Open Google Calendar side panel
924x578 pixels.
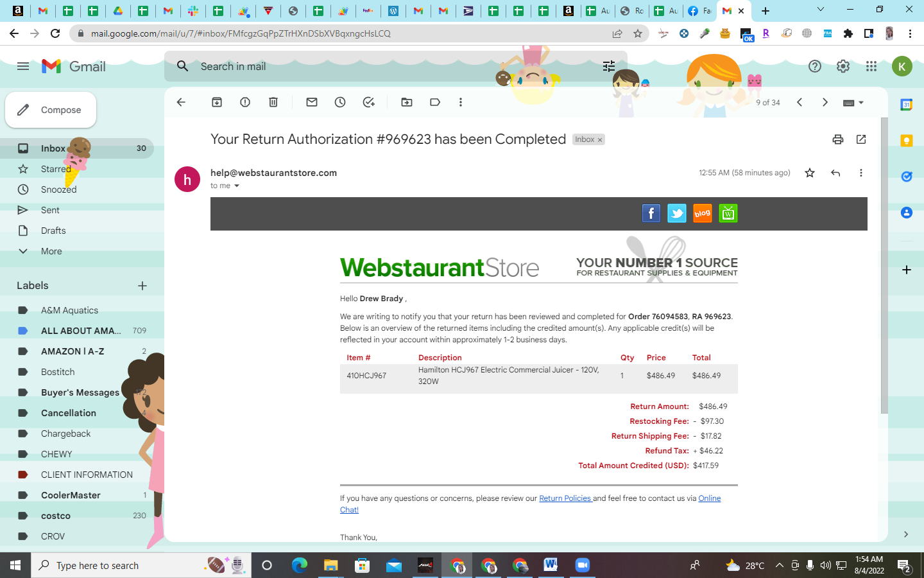(907, 105)
